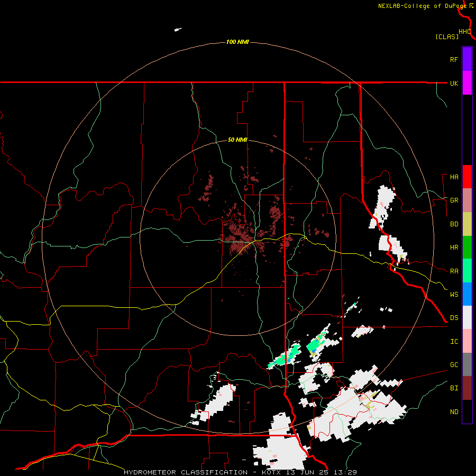The image size is (476, 476).
Task: Click the '13:29' timestamp text
Action: click(346, 472)
